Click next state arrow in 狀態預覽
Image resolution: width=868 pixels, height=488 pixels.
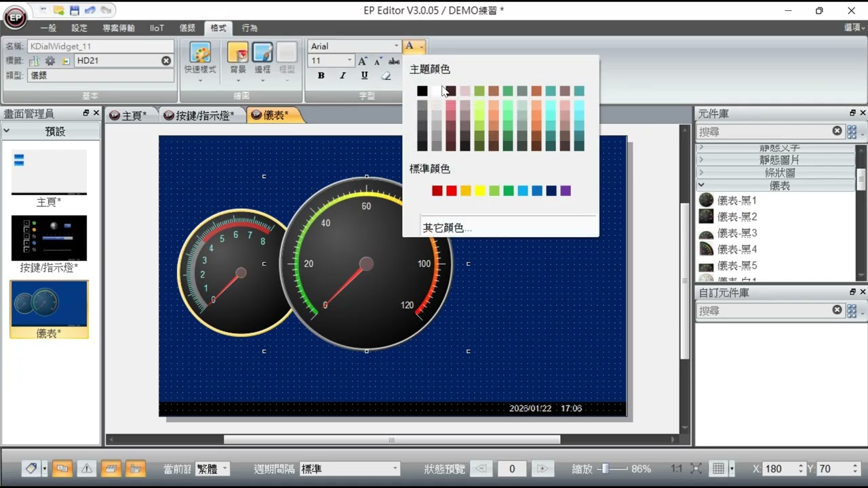coord(542,468)
